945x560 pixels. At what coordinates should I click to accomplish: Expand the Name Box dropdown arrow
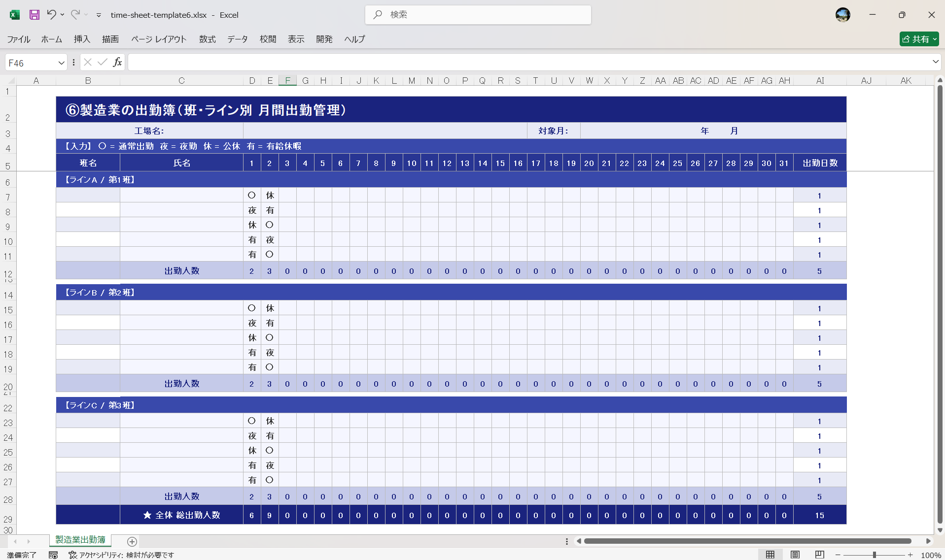click(x=61, y=63)
